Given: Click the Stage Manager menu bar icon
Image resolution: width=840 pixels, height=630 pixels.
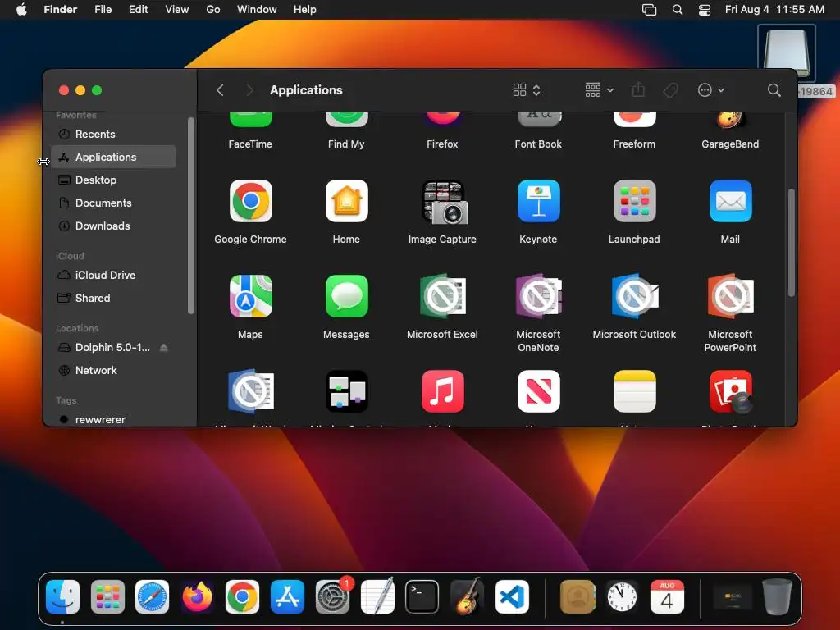Looking at the screenshot, I should [x=649, y=10].
